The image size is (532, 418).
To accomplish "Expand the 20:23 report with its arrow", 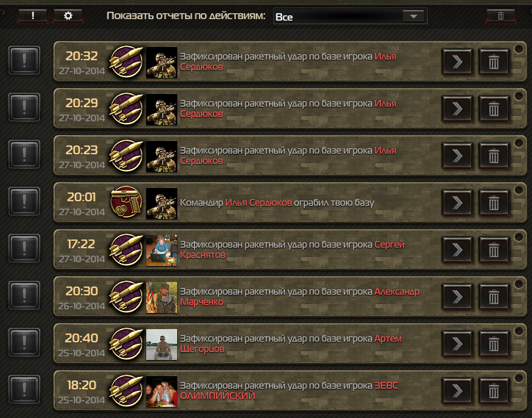I will (x=457, y=156).
